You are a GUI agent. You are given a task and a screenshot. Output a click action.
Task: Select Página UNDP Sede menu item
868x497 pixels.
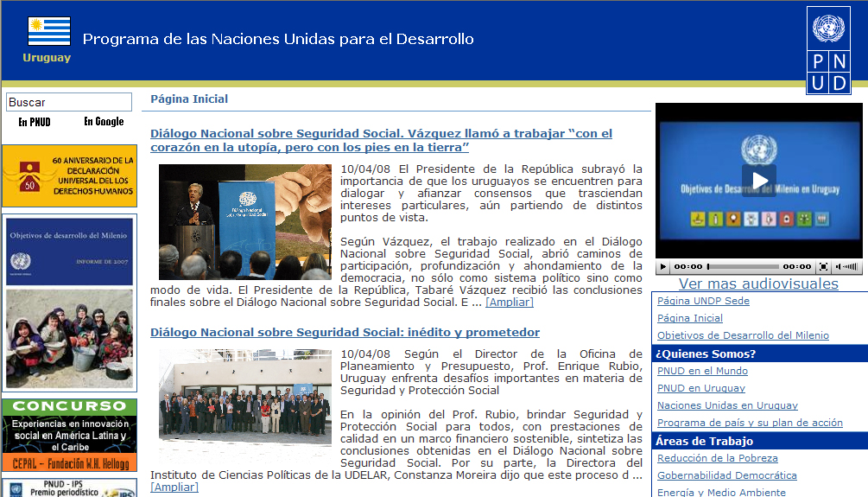point(703,301)
